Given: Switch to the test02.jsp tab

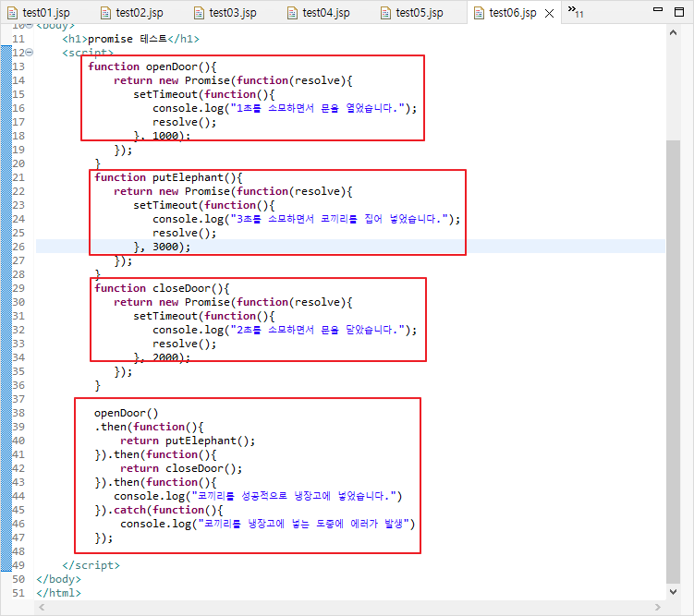Looking at the screenshot, I should coord(132,13).
